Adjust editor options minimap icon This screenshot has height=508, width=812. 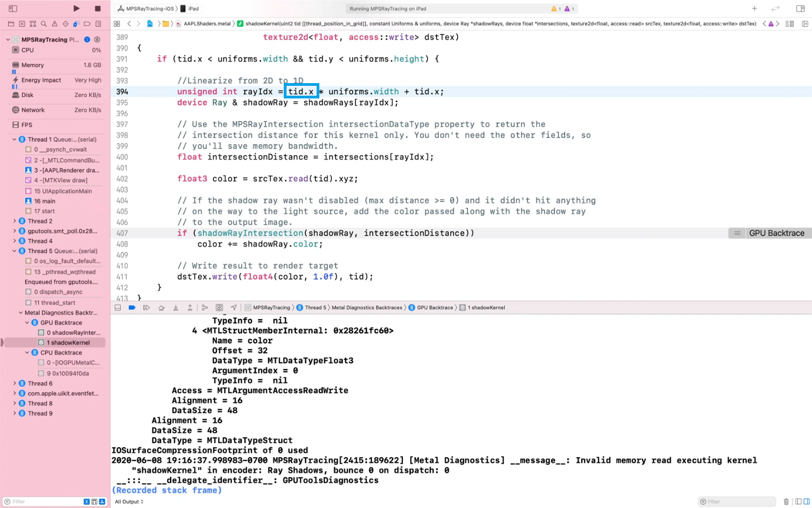click(790, 24)
